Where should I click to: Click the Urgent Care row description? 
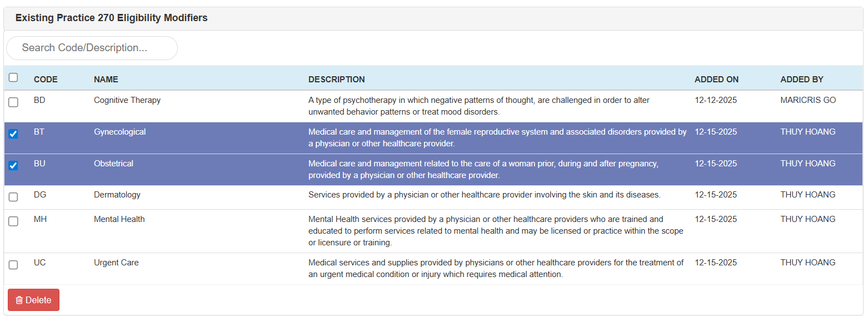[x=496, y=268]
